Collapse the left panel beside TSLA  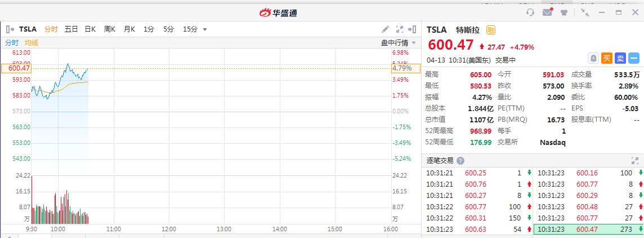[x=10, y=29]
